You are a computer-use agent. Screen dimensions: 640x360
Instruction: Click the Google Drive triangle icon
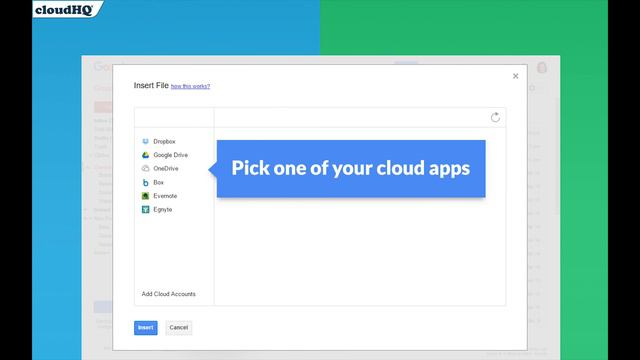(145, 155)
